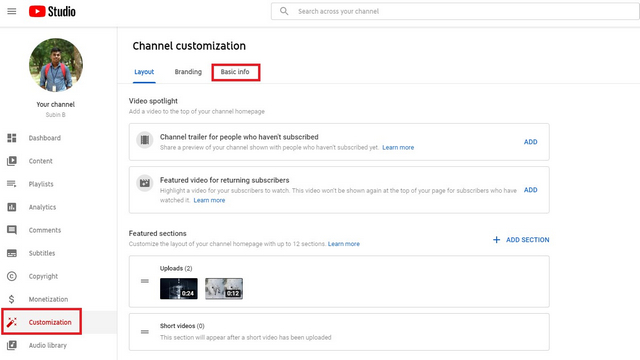Open the channel profile picture
Viewport: 640px width, 360px height.
[56, 65]
